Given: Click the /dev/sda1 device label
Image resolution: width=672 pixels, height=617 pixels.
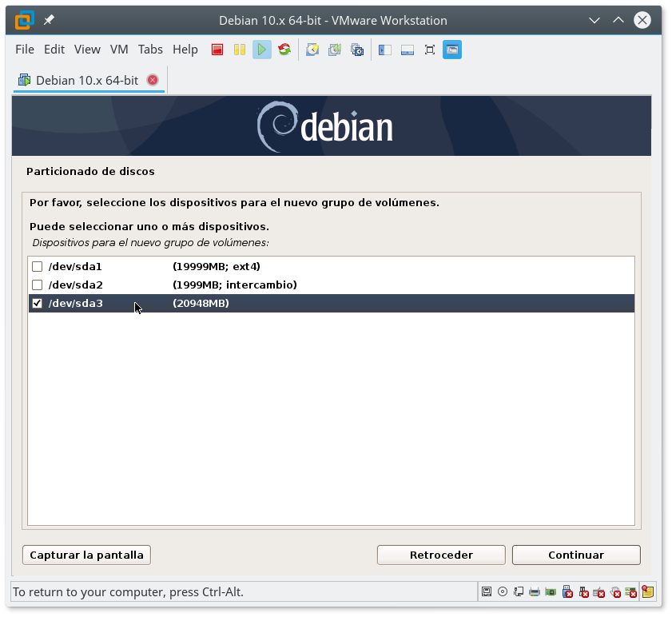Looking at the screenshot, I should point(75,267).
